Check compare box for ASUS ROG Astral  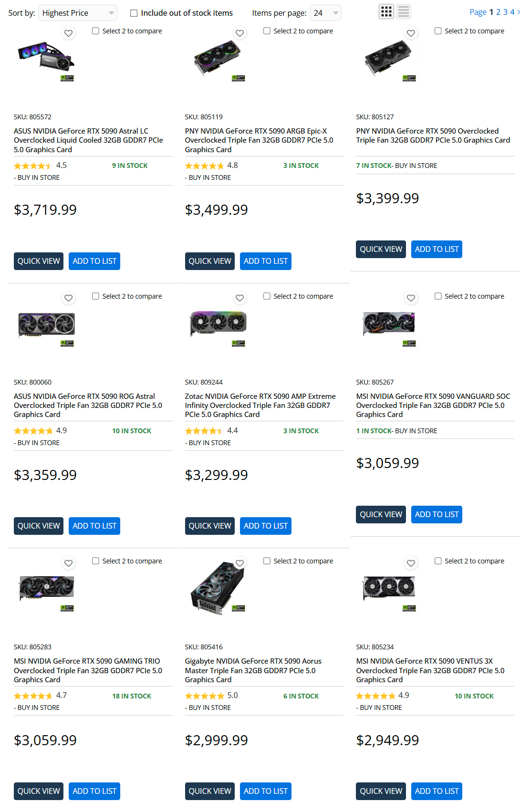coord(96,296)
